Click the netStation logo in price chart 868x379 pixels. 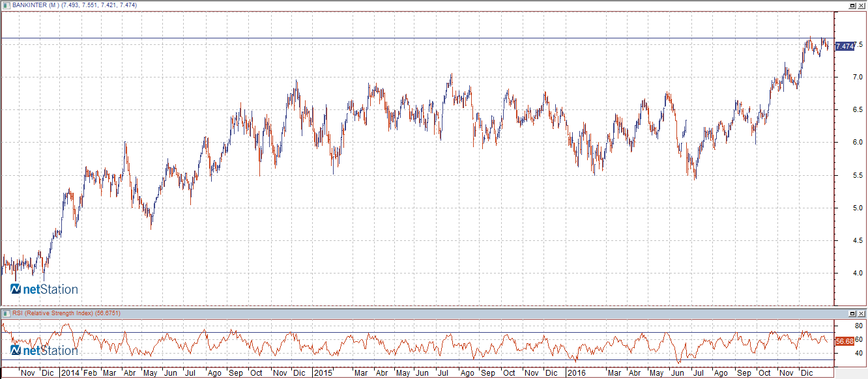point(44,289)
